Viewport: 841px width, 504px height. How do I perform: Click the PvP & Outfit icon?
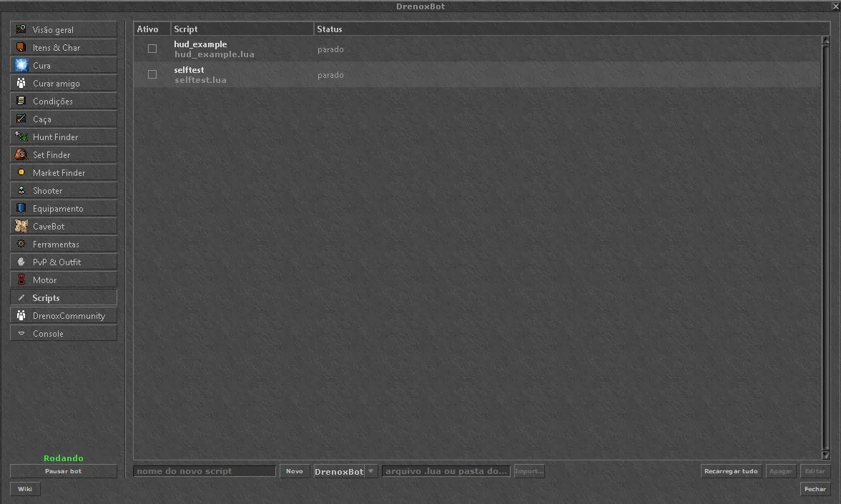[21, 262]
